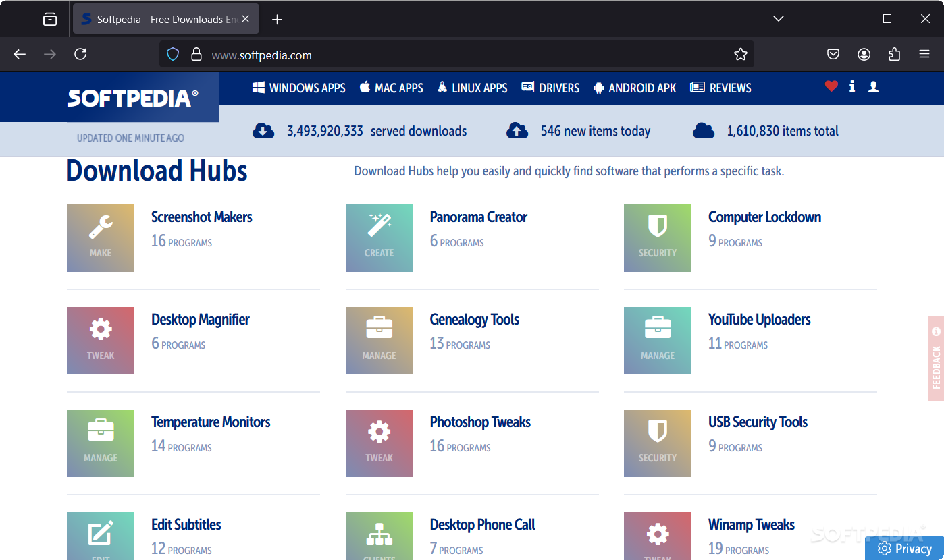The image size is (944, 560).
Task: Click the YouTube Uploaders briefcase icon
Action: (x=658, y=341)
